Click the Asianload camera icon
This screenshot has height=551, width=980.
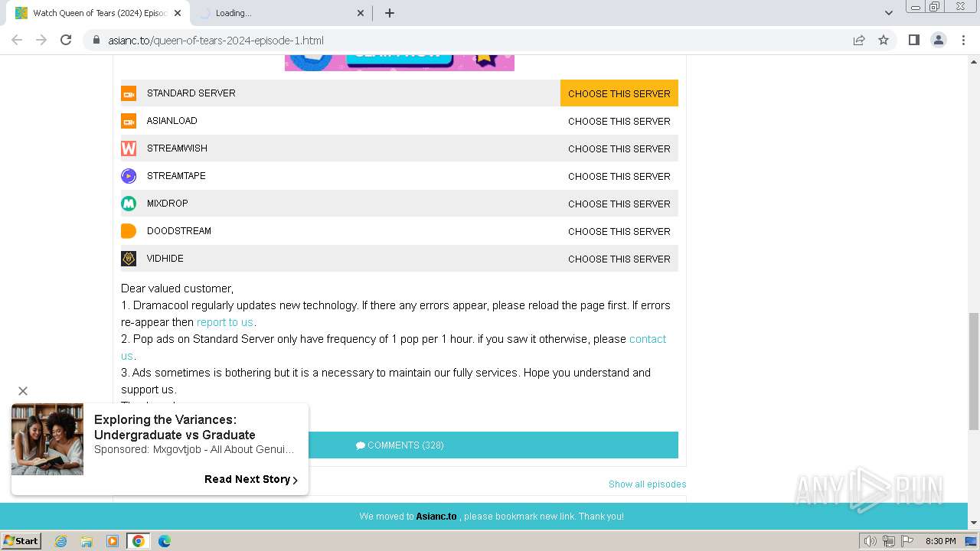pos(129,121)
